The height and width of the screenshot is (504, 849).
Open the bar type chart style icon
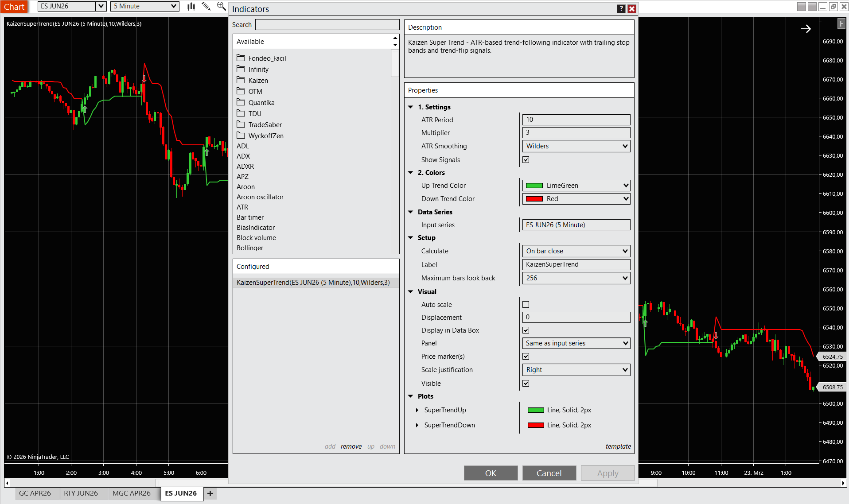point(191,6)
